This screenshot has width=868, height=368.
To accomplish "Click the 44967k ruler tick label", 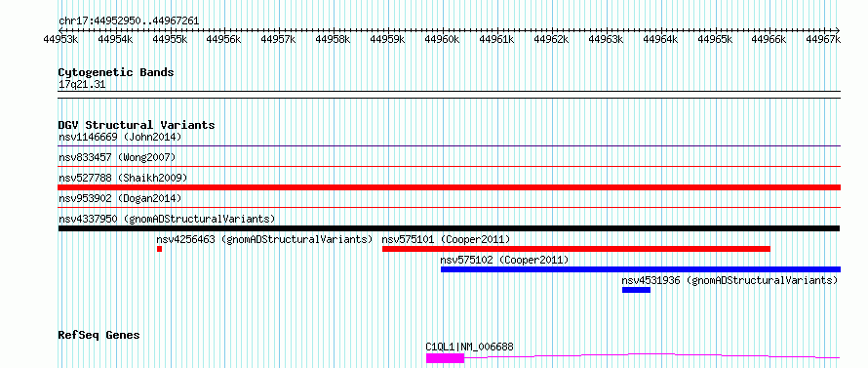I will (x=824, y=39).
